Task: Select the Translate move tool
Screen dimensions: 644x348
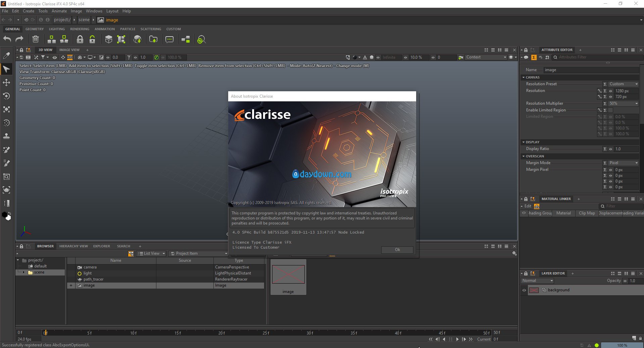Action: [6, 83]
